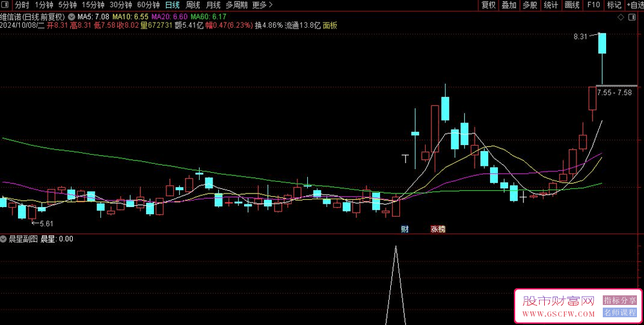
Task: Click the 晨星副图 sub-chart title
Action: tap(23, 238)
